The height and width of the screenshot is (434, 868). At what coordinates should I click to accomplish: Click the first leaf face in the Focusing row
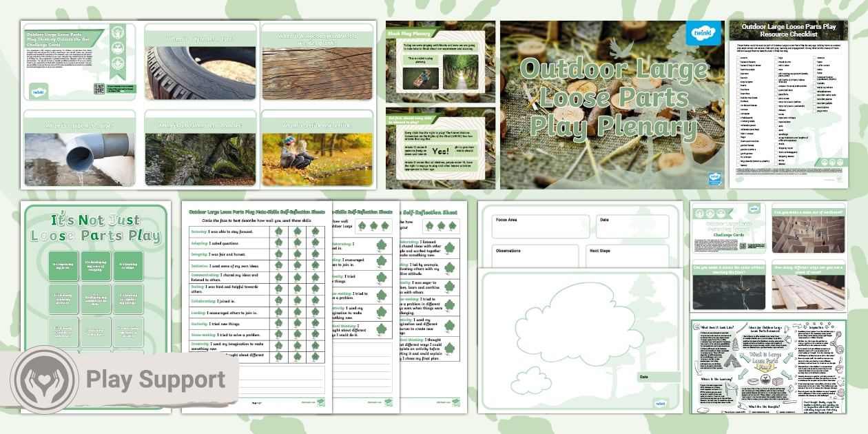(279, 232)
